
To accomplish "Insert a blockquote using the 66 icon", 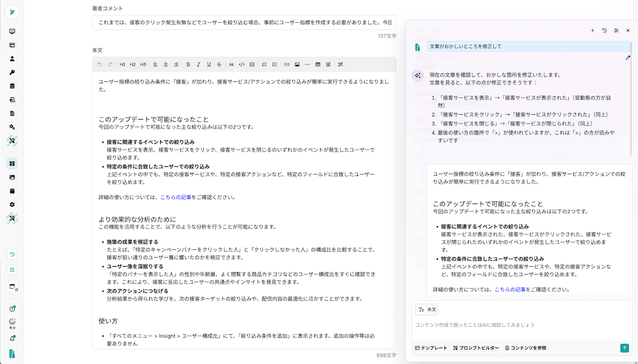I will click(231, 64).
